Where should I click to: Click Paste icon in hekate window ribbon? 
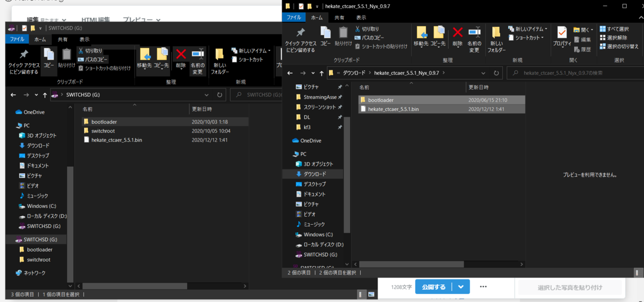(x=343, y=36)
